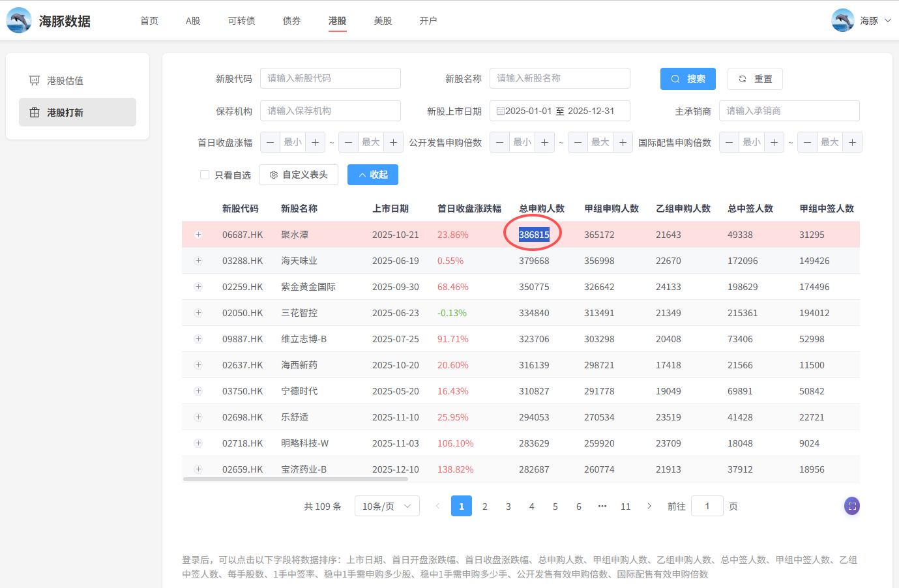Increase 首日收盘涨幅 minimum value
The height and width of the screenshot is (588, 899).
(316, 142)
